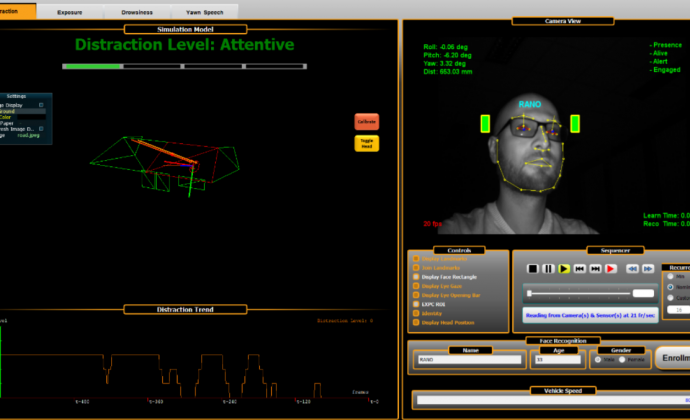This screenshot has width=690, height=420.
Task: Enable Display Face Rectangle checkbox
Action: click(x=416, y=277)
